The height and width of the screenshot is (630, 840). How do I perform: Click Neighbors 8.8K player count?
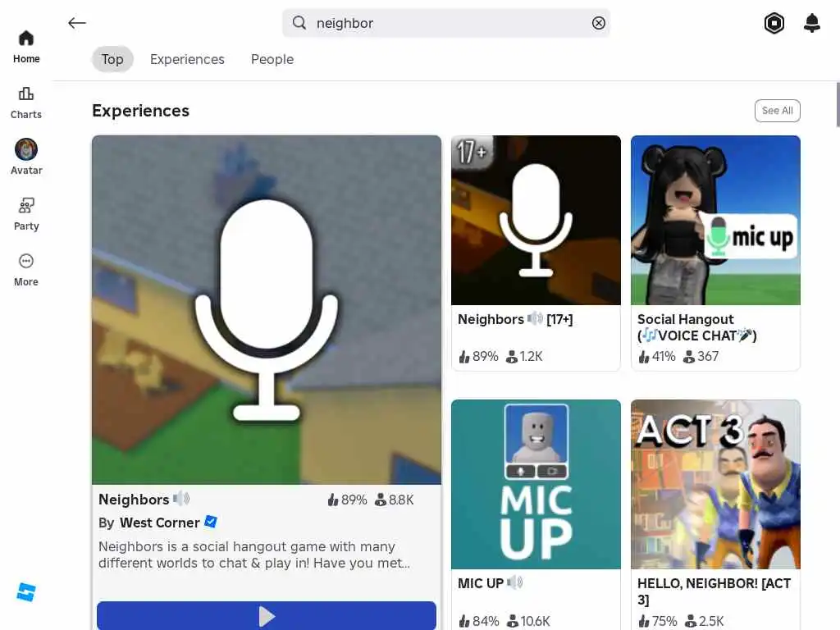(x=395, y=500)
